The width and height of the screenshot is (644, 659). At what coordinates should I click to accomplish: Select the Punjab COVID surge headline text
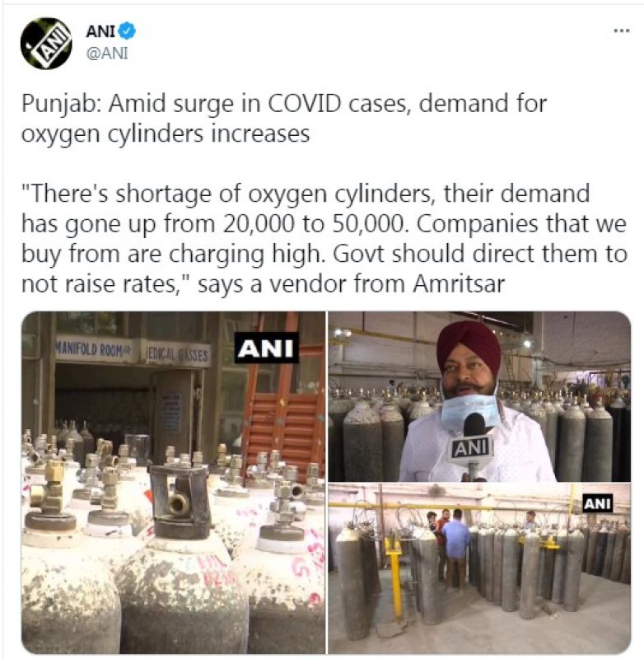284,119
